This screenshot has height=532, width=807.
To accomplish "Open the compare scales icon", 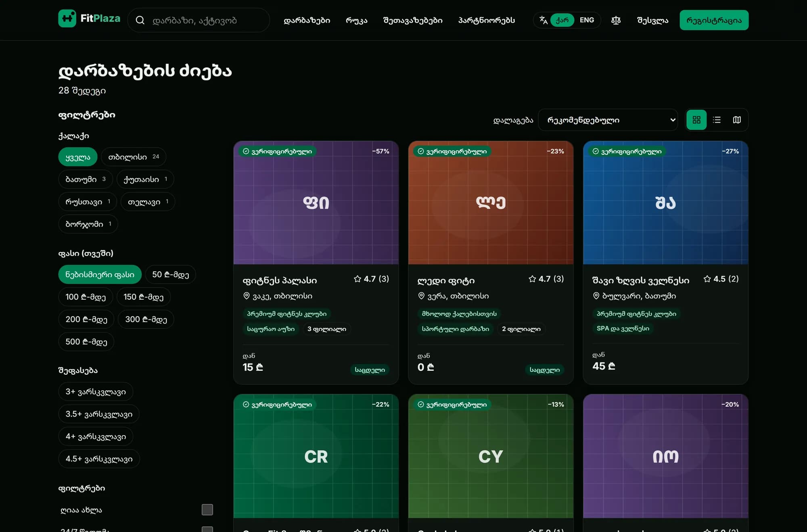I will pyautogui.click(x=616, y=20).
